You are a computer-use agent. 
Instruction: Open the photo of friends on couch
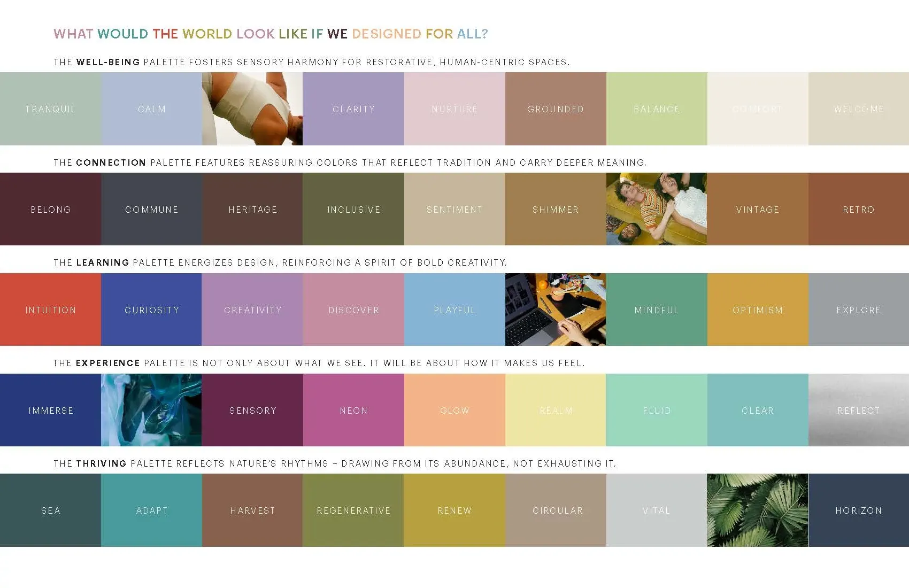pyautogui.click(x=656, y=209)
